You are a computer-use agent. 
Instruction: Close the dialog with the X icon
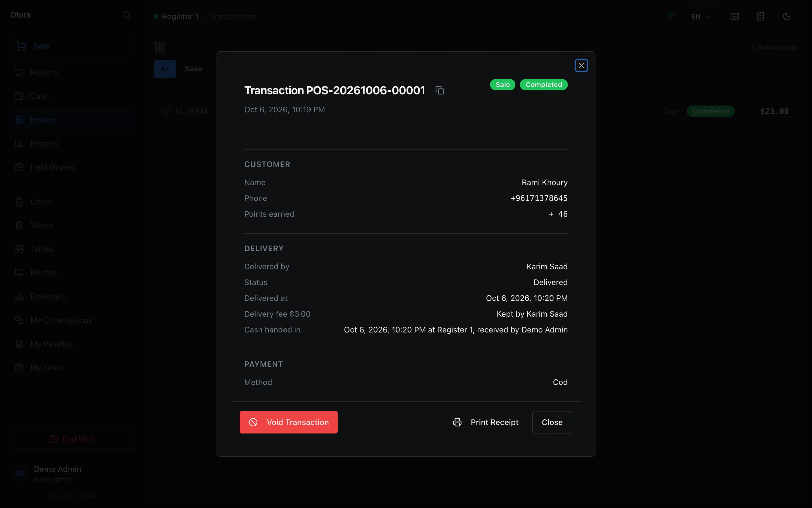(x=581, y=65)
